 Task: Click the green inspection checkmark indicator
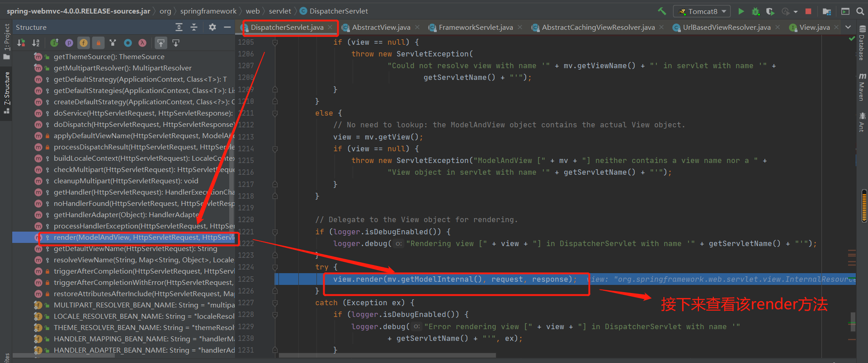point(852,39)
